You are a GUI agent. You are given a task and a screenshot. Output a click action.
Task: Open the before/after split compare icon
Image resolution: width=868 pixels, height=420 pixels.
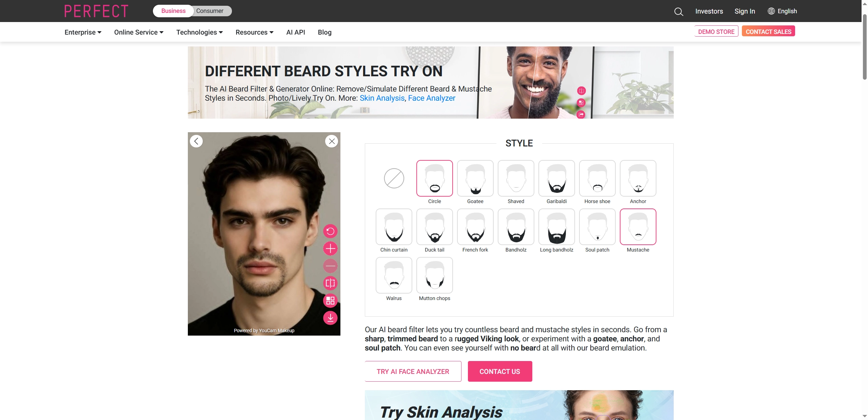pyautogui.click(x=330, y=283)
